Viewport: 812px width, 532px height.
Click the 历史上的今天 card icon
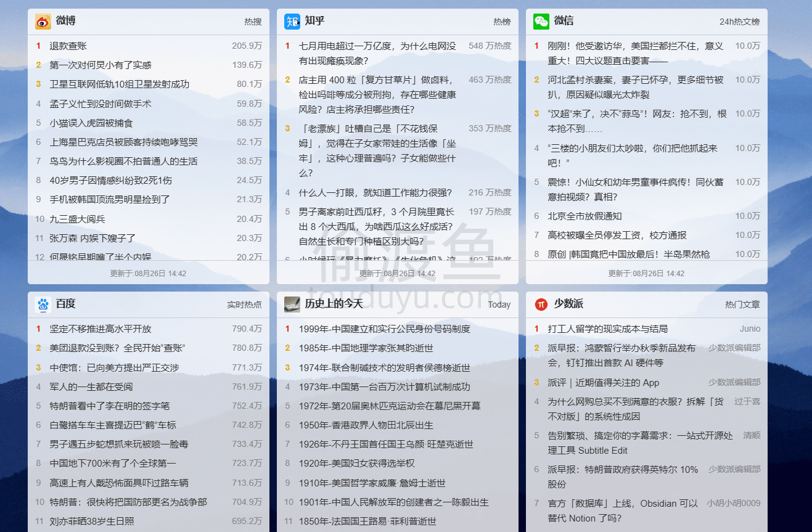tap(292, 304)
